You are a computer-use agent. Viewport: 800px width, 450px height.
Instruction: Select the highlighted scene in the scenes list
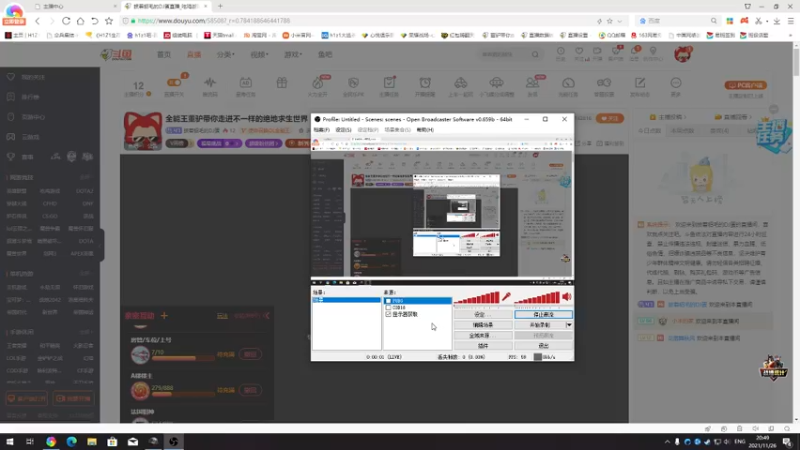tap(346, 300)
